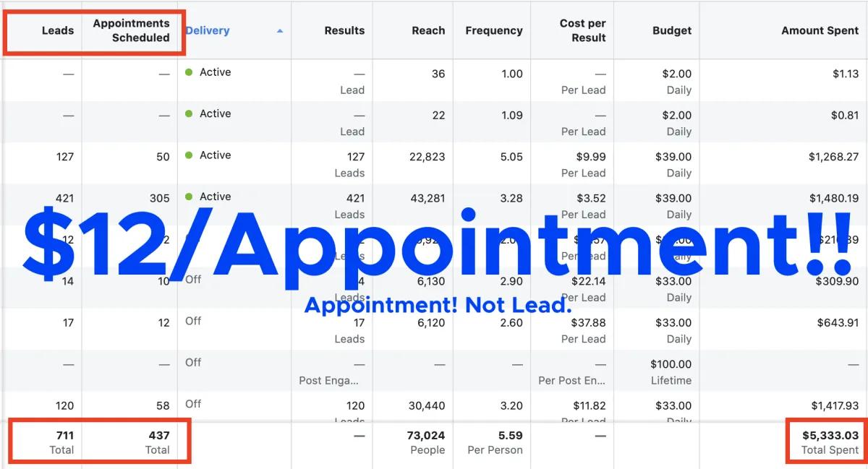Click the Amount Spent column header
The width and height of the screenshot is (868, 469).
click(820, 30)
